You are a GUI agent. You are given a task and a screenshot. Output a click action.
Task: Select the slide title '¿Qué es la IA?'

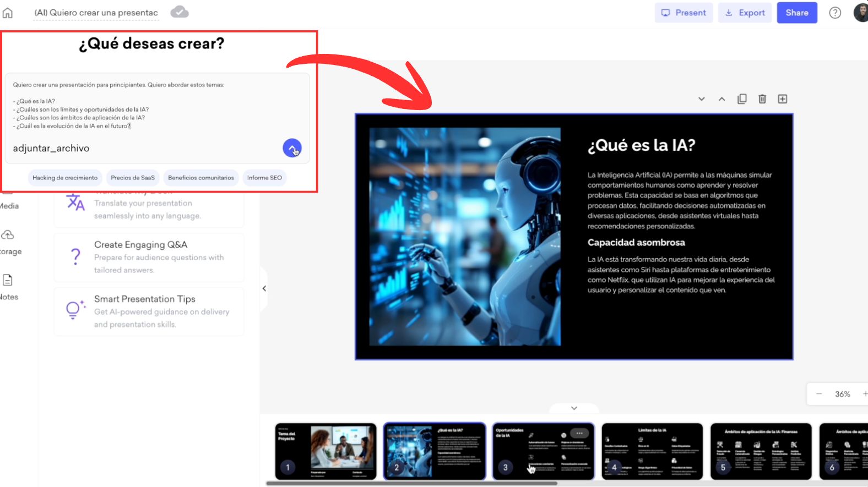[642, 145]
